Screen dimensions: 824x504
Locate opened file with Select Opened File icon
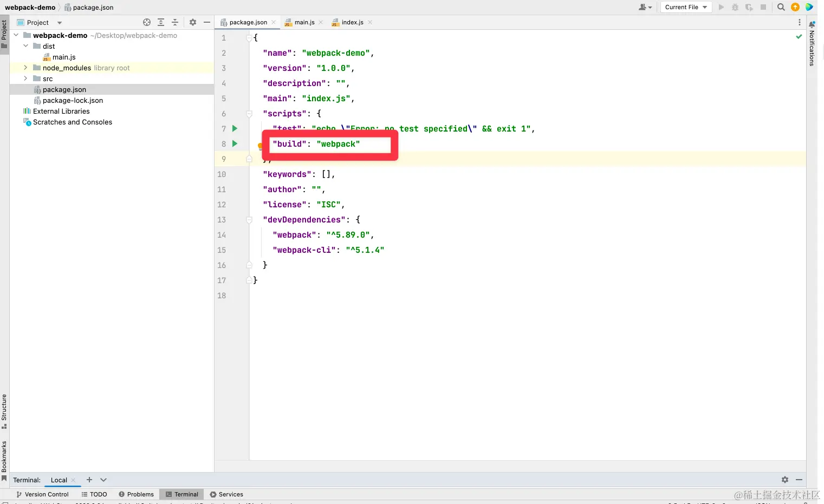coord(147,22)
